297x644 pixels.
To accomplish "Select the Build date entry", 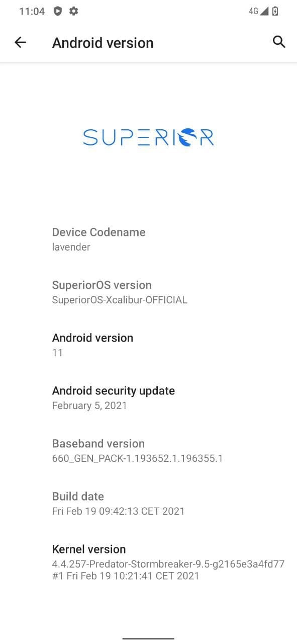I will (148, 503).
